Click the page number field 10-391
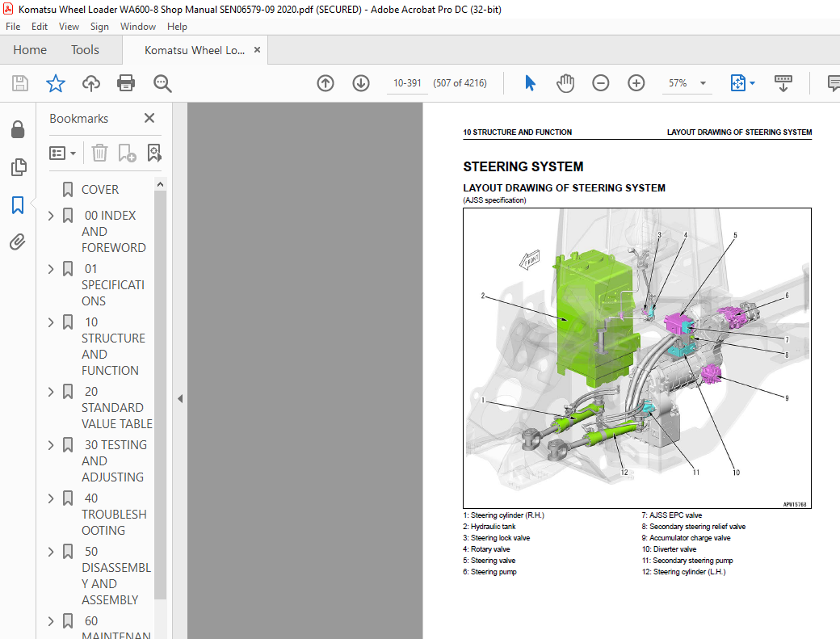 point(407,83)
